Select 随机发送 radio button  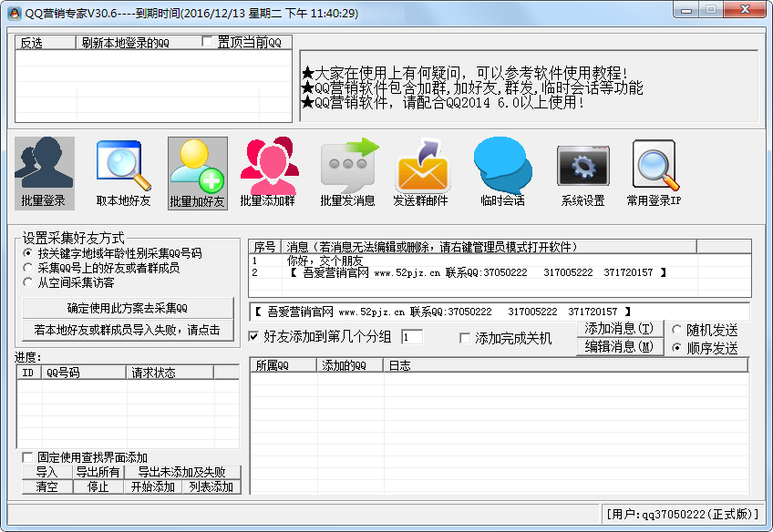pyautogui.click(x=677, y=331)
